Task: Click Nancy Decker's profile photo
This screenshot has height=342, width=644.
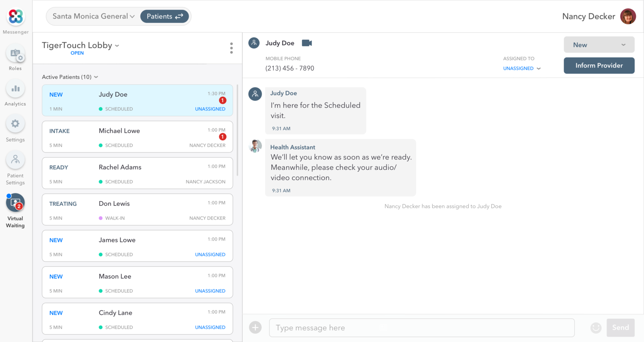Action: click(628, 16)
